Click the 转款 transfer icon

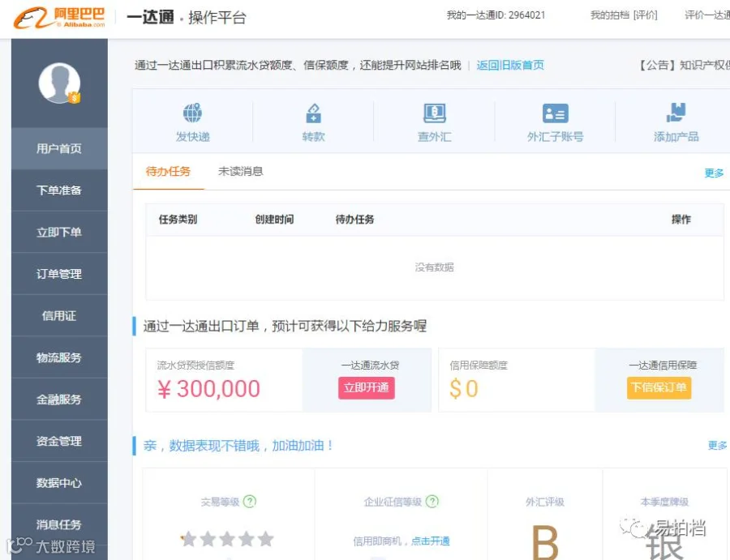coord(313,113)
